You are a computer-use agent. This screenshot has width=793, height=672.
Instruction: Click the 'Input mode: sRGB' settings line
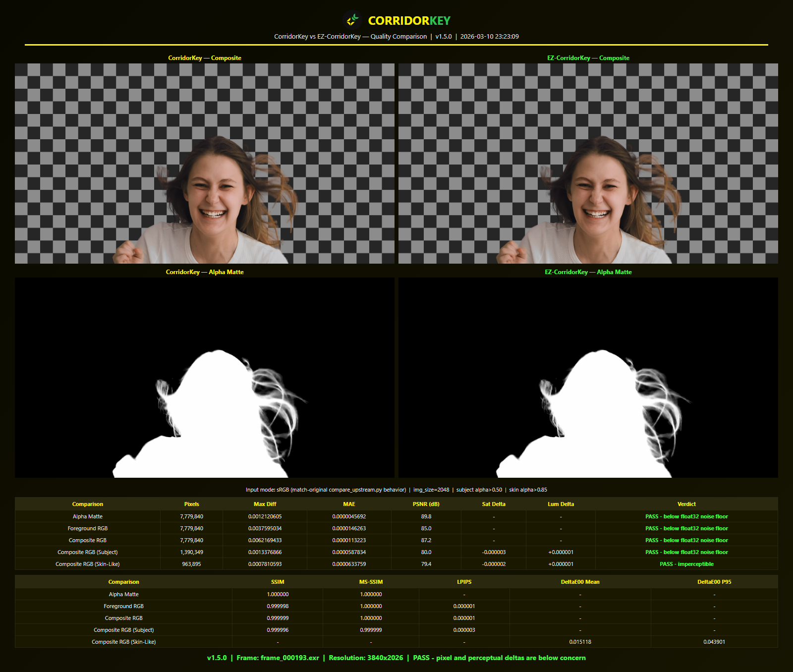point(396,490)
